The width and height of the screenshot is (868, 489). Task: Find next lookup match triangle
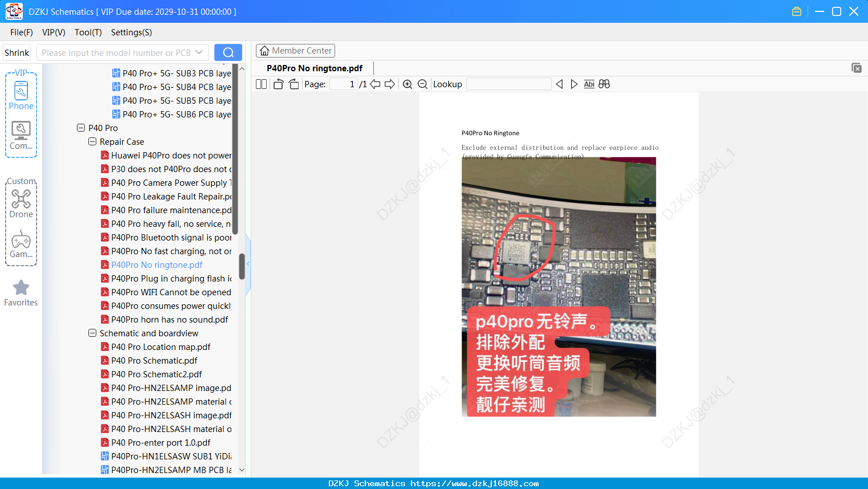click(574, 84)
